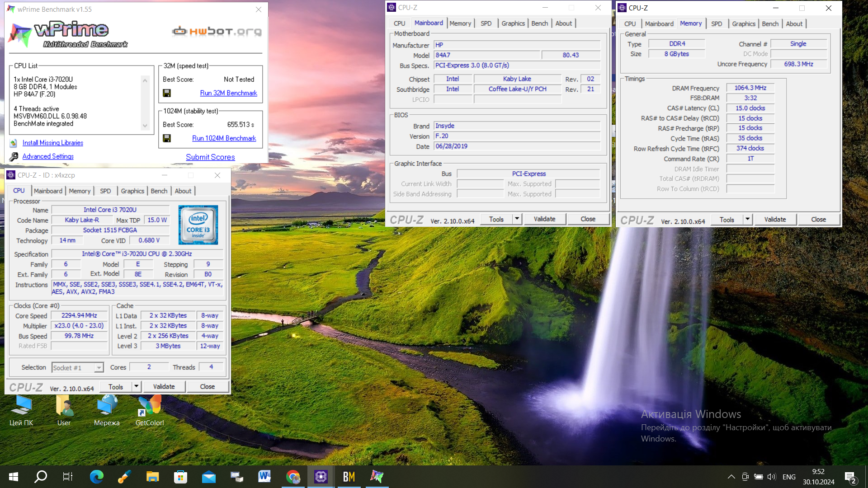868x488 pixels.
Task: Open the volume control in the system tray
Action: [x=771, y=477]
